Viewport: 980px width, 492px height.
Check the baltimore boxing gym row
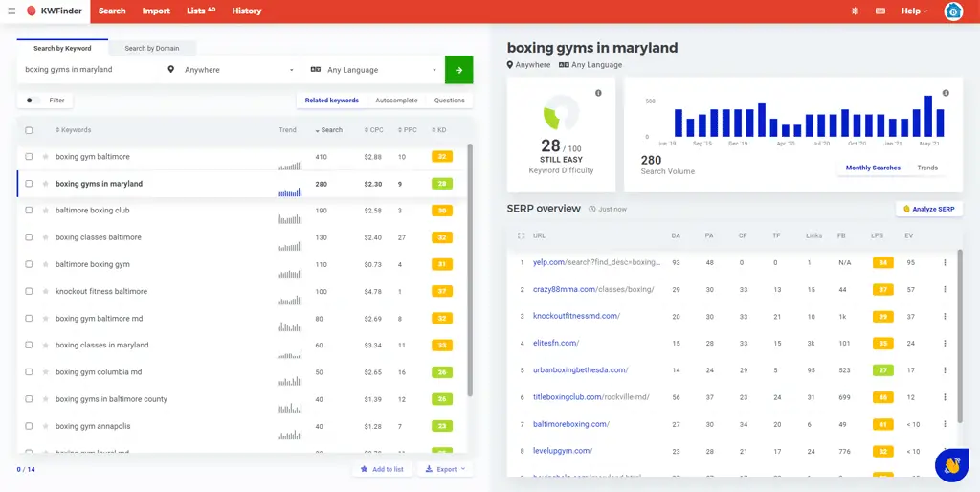pyautogui.click(x=29, y=264)
